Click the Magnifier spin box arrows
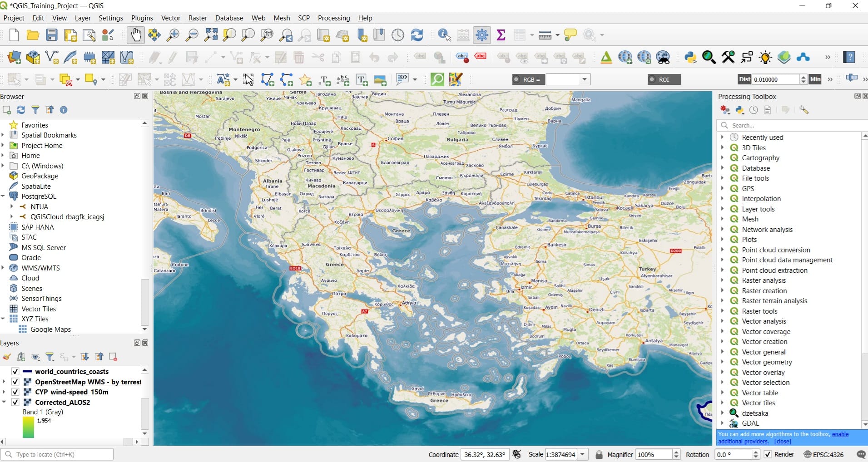This screenshot has height=462, width=868. click(x=676, y=454)
